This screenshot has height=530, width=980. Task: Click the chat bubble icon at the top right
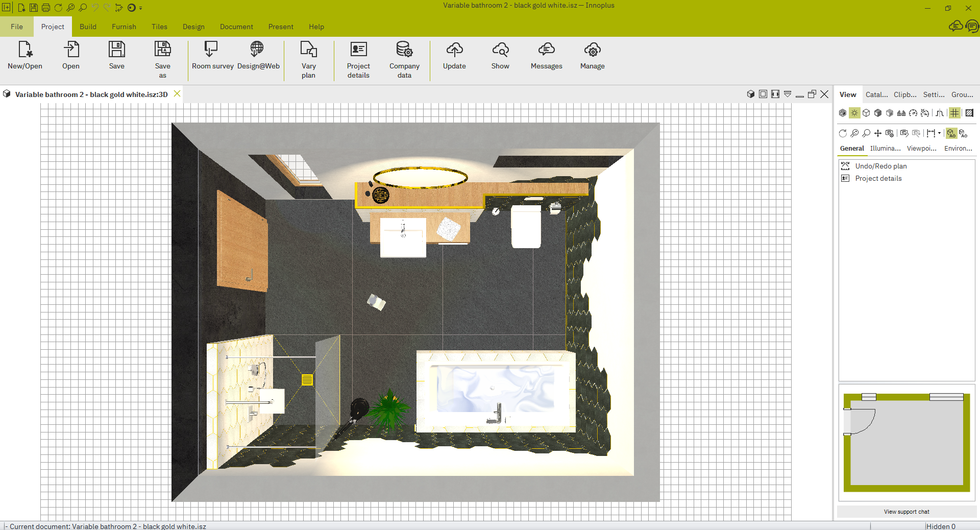coord(972,26)
